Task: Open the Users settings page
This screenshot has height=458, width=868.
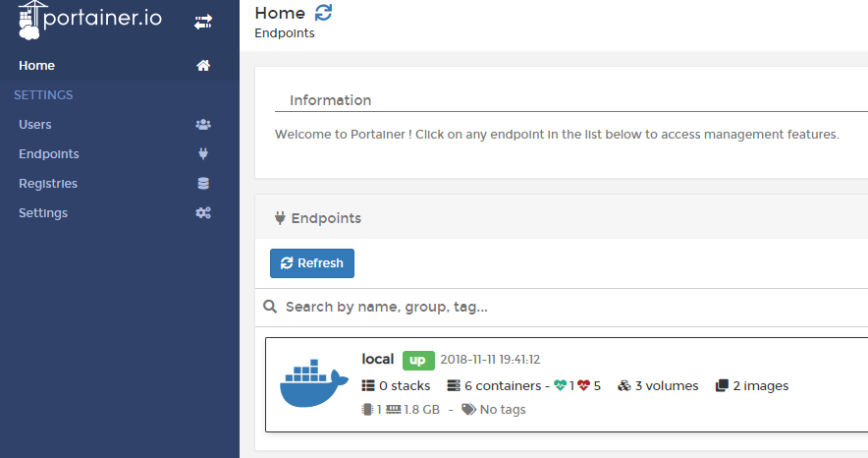Action: click(x=35, y=125)
